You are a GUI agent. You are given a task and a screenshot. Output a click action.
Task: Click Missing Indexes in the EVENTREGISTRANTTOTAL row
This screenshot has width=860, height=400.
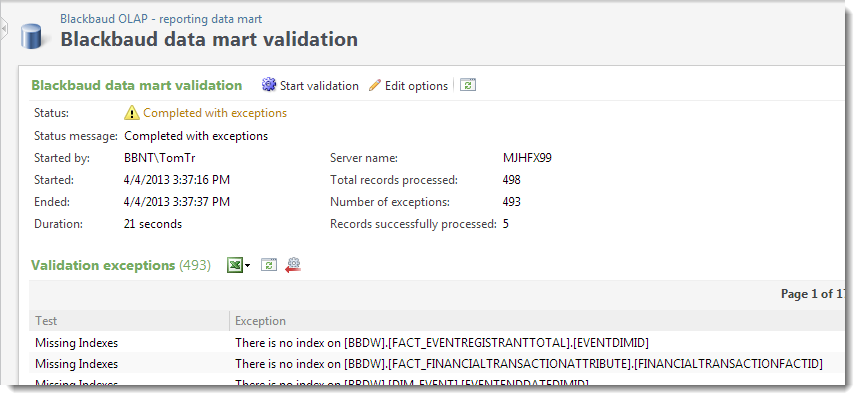coord(77,343)
